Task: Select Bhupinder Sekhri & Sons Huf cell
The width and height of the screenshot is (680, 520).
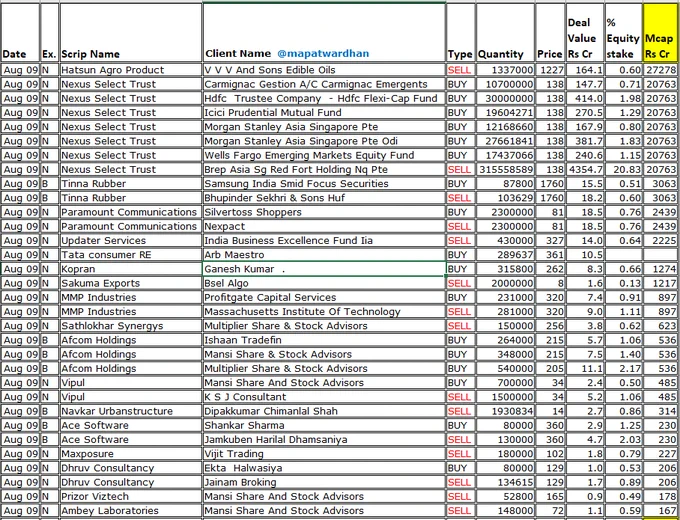Action: pos(324,198)
